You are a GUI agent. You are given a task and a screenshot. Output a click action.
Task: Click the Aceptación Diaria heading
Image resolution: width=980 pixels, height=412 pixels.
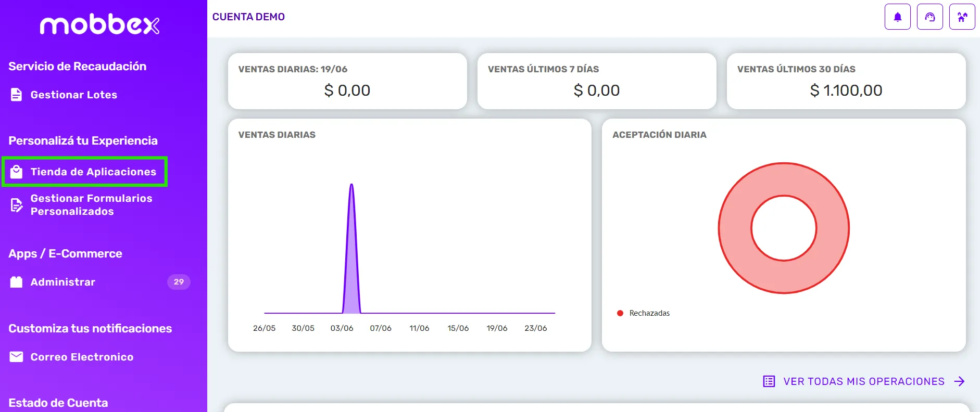click(x=659, y=135)
